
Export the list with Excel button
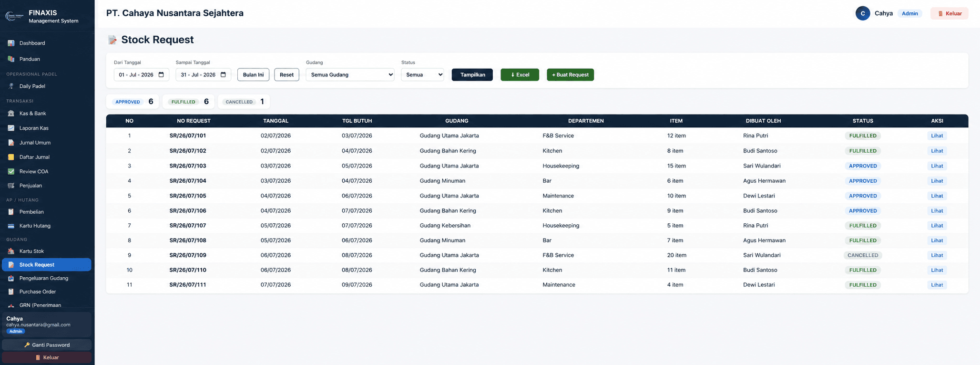[520, 74]
